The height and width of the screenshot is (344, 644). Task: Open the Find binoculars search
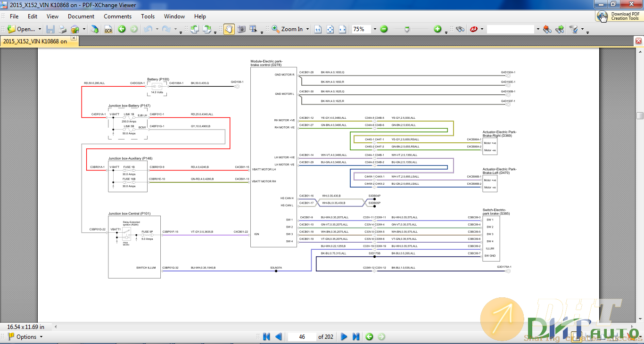point(460,29)
